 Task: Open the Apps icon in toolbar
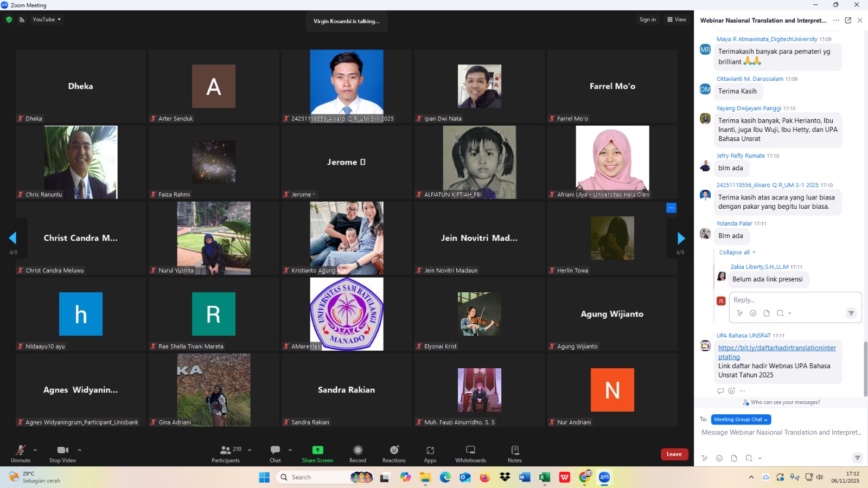[x=430, y=453]
